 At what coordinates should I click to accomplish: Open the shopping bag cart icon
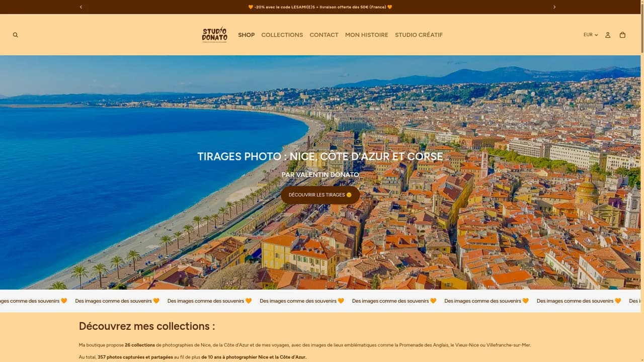(622, 35)
